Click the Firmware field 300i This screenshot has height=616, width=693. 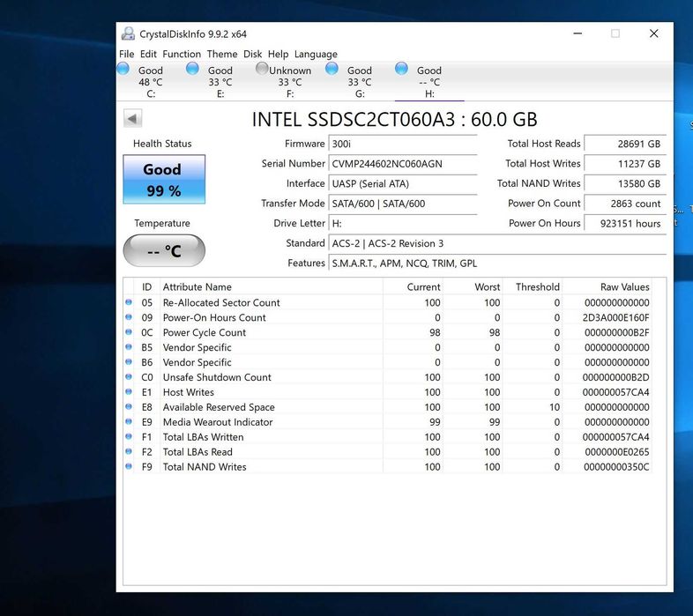pos(403,144)
